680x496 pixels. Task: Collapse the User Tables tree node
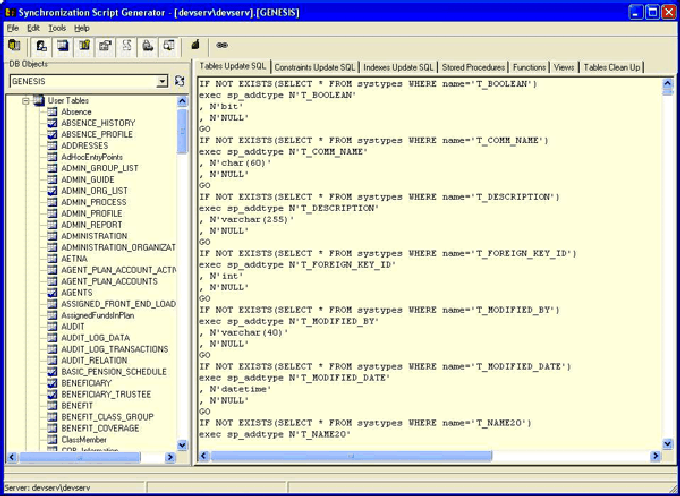click(x=26, y=101)
